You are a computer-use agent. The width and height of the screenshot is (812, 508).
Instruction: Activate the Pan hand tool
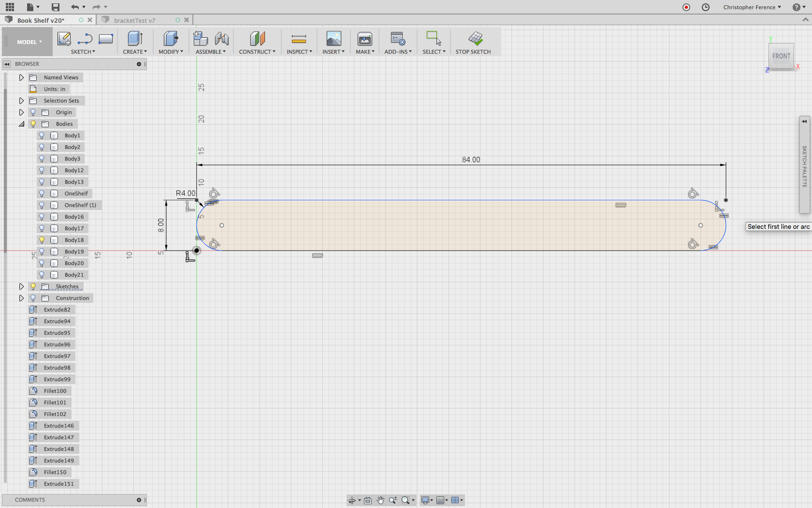pyautogui.click(x=380, y=500)
